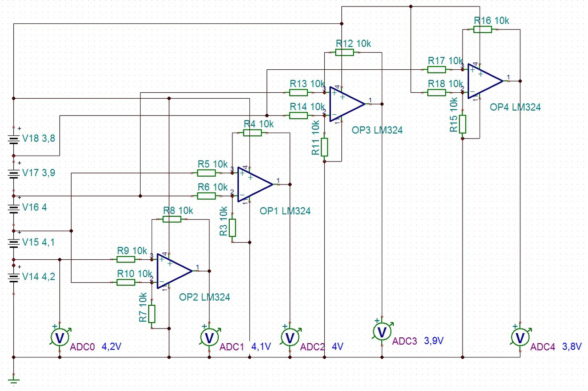Select resistor R12 10k
The width and height of the screenshot is (588, 391).
pos(345,53)
